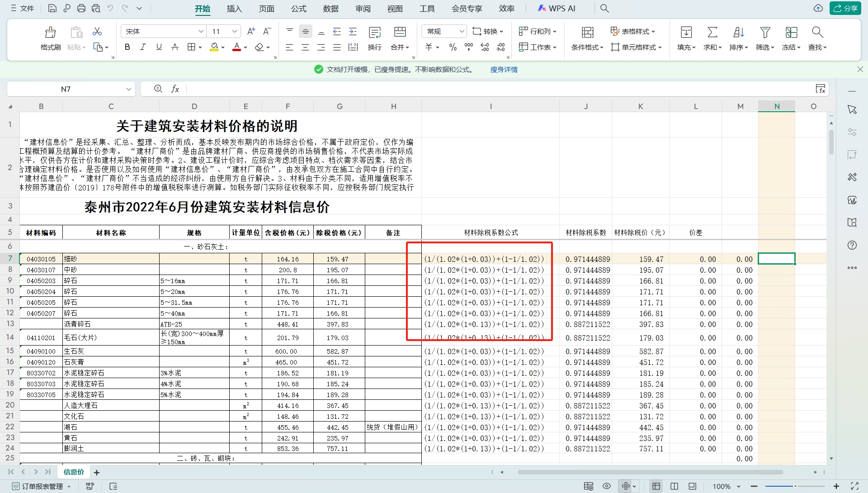The image size is (868, 493).
Task: Click the percent style icon
Action: click(453, 47)
